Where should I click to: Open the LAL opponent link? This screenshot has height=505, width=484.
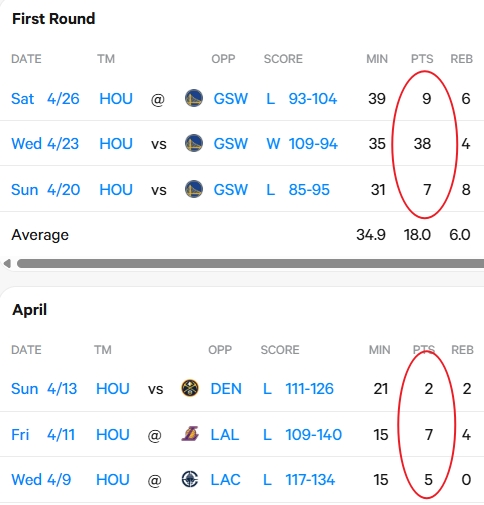(x=225, y=435)
